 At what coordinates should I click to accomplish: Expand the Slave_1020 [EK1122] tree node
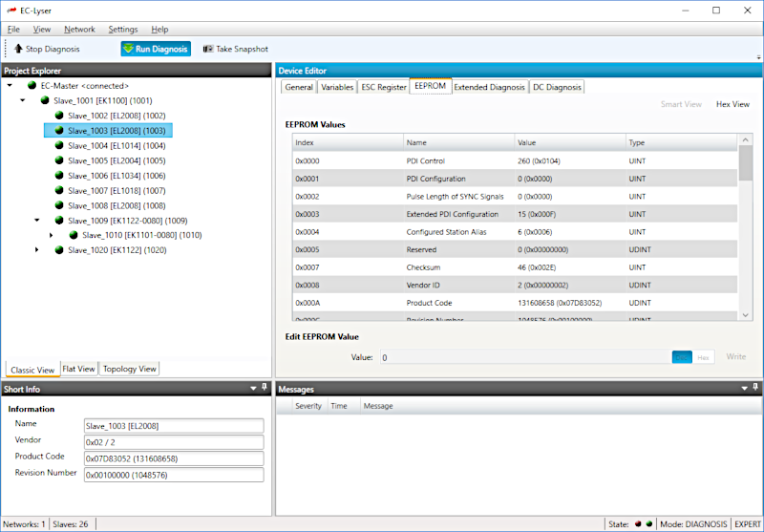pos(37,250)
